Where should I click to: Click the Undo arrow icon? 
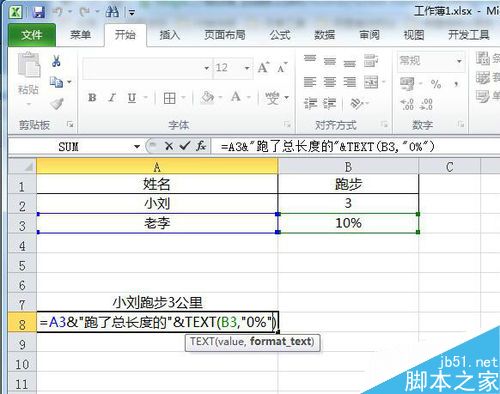tap(58, 12)
